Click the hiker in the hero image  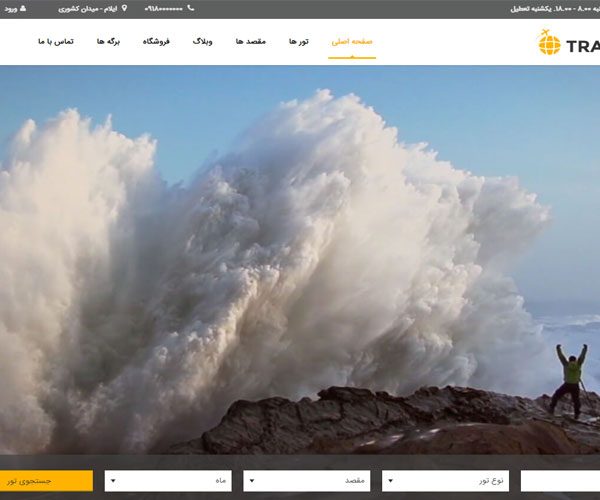[x=571, y=380]
